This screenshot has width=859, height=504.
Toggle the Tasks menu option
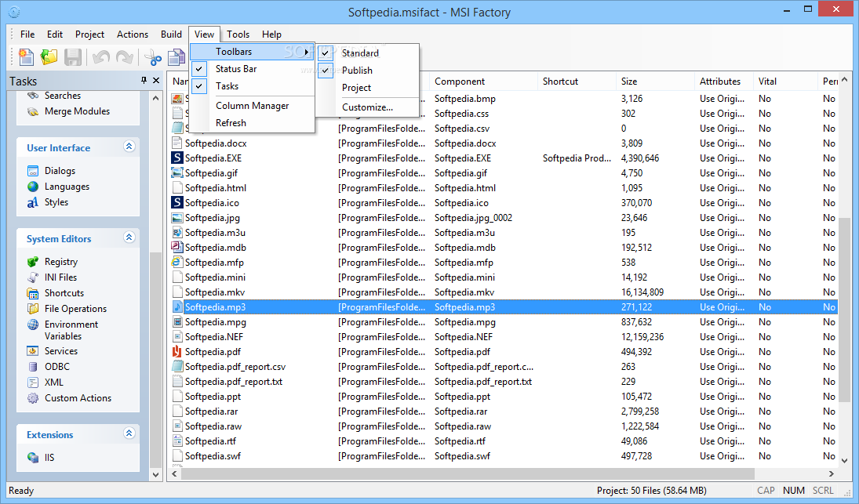pos(253,86)
